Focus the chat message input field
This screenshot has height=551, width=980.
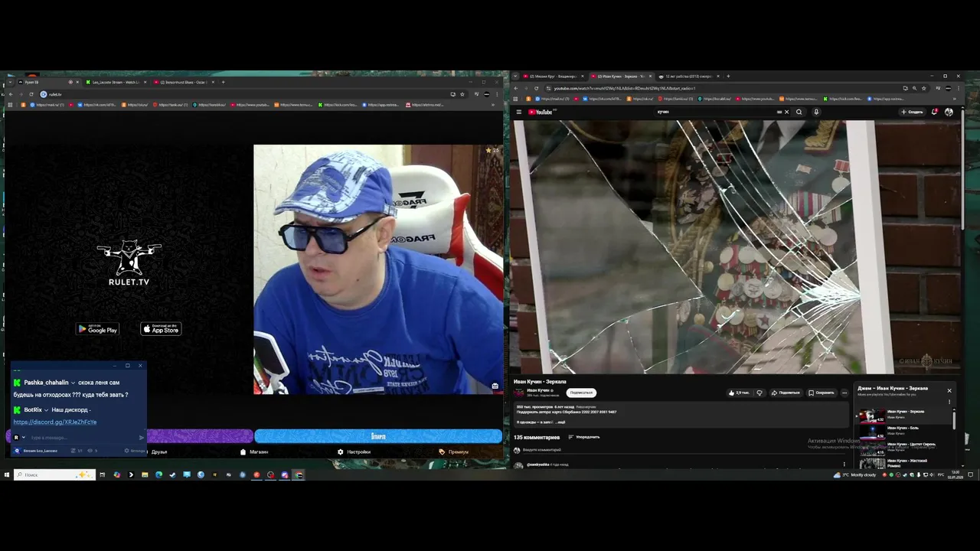point(83,438)
